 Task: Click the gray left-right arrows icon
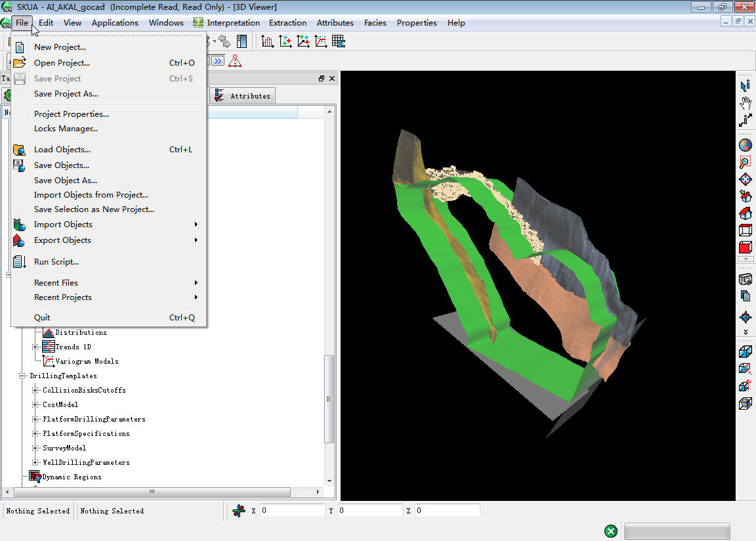(x=224, y=41)
